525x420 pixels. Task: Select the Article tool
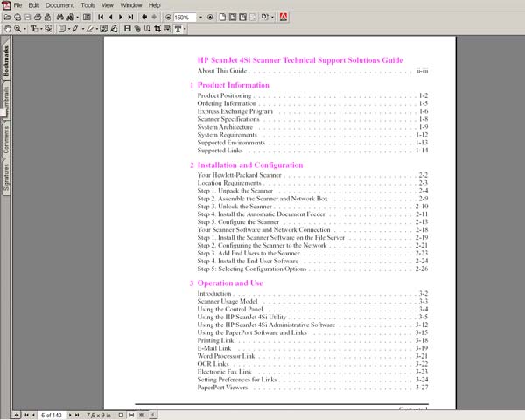click(x=147, y=29)
